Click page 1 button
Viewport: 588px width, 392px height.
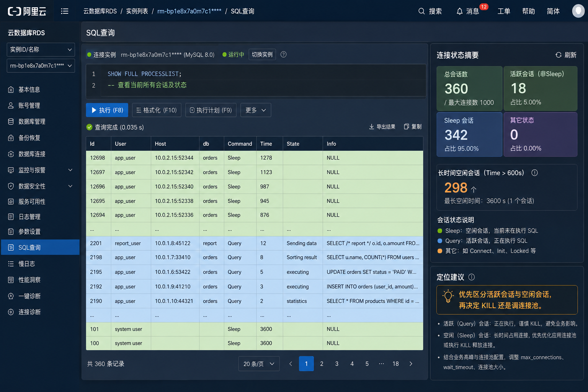(306, 364)
